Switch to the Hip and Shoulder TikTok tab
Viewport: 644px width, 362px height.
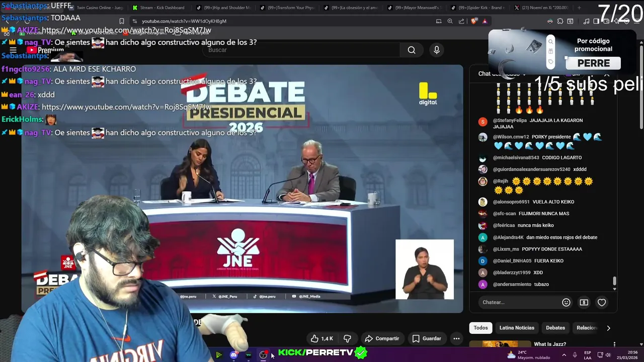[224, 8]
